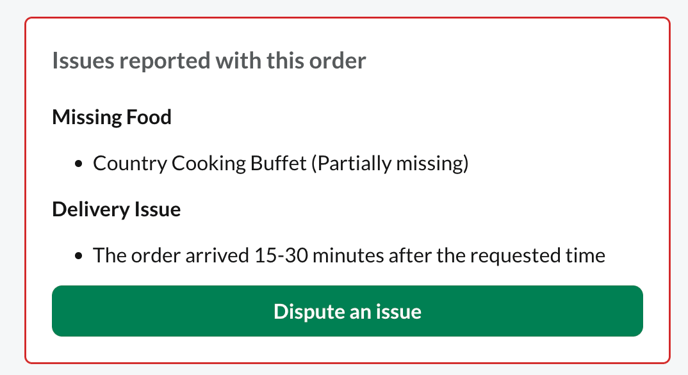
Task: Click the word Issues starting the card title
Action: tap(83, 61)
